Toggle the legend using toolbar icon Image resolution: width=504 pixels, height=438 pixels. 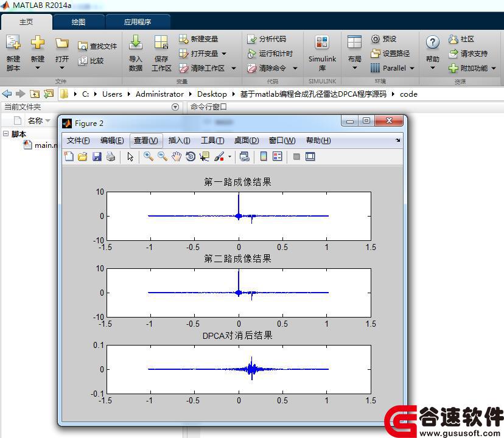tap(277, 156)
